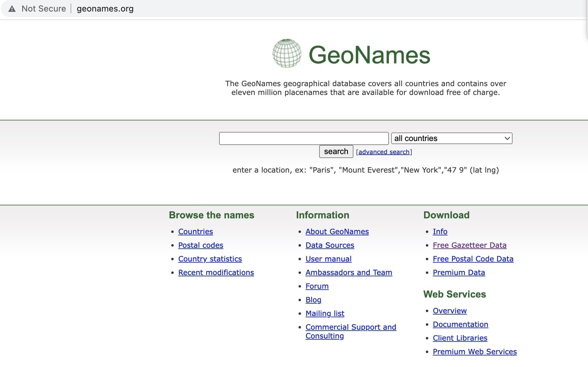Open the all countries dropdown
The image size is (588, 367).
pos(451,138)
